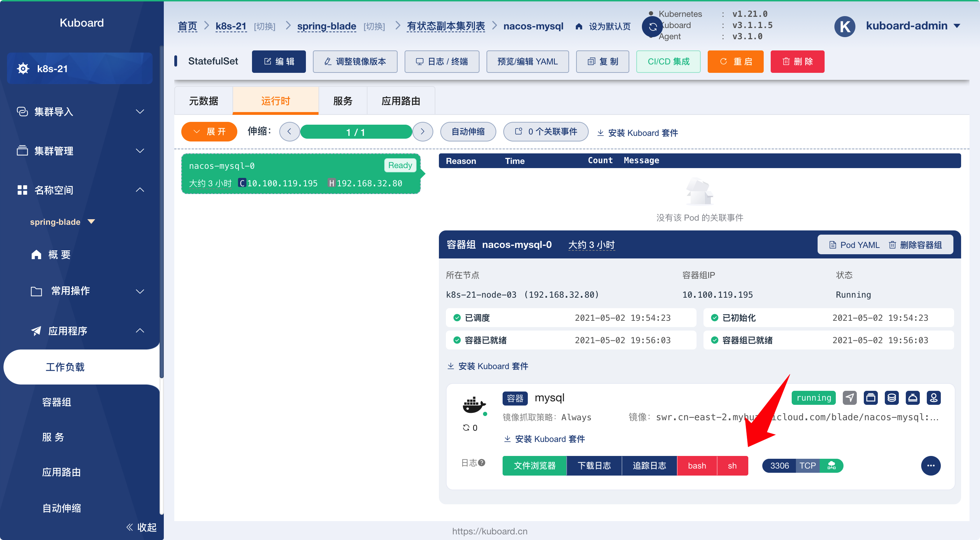Click the link icon beside 集群导入
The width and height of the screenshot is (980, 540).
point(22,111)
